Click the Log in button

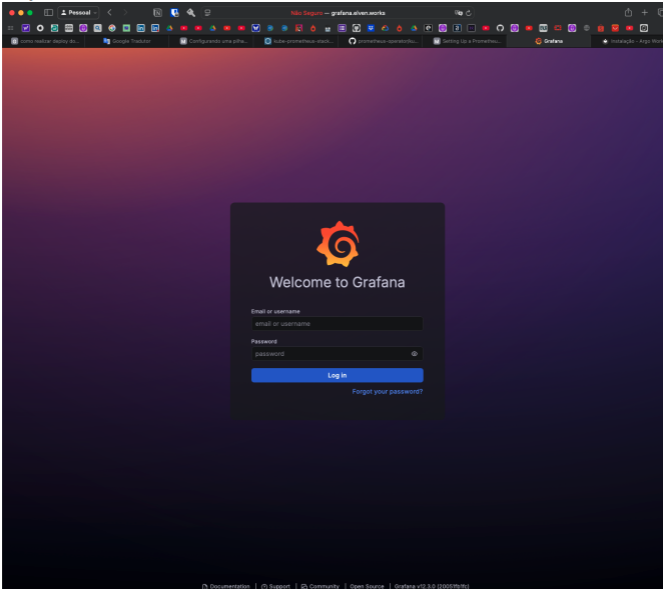click(x=337, y=375)
